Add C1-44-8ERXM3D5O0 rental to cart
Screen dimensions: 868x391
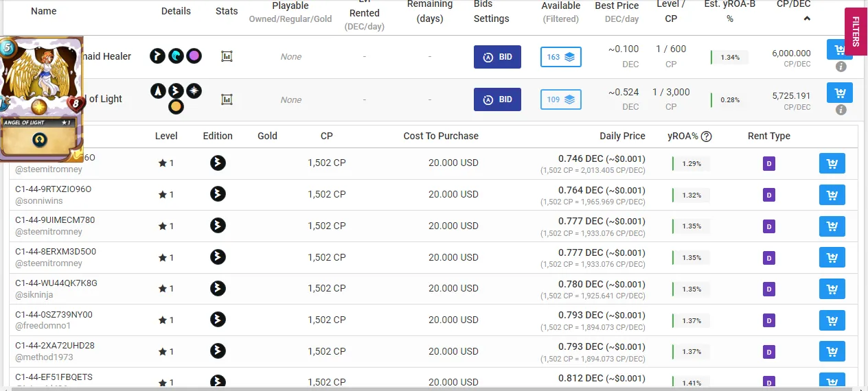(x=832, y=257)
